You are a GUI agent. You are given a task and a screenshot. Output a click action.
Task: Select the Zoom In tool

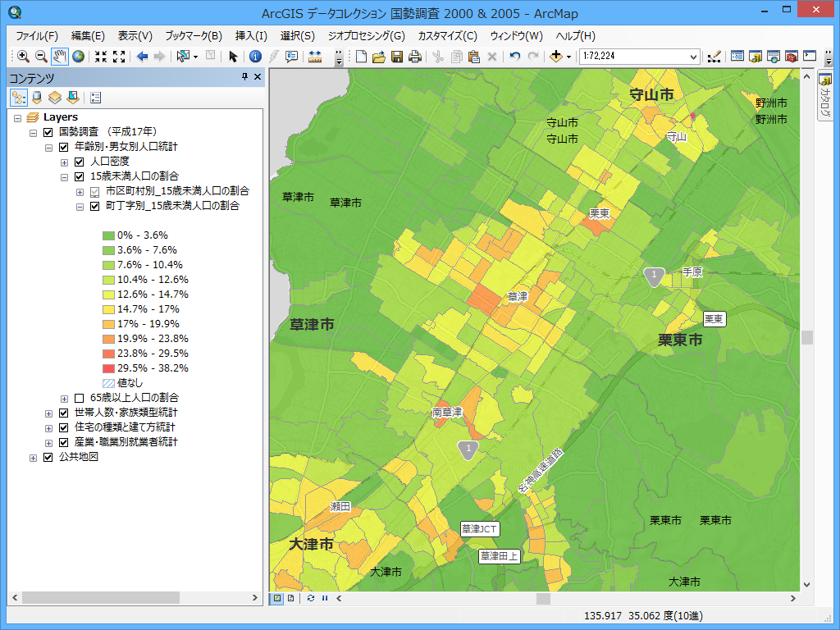pos(23,57)
